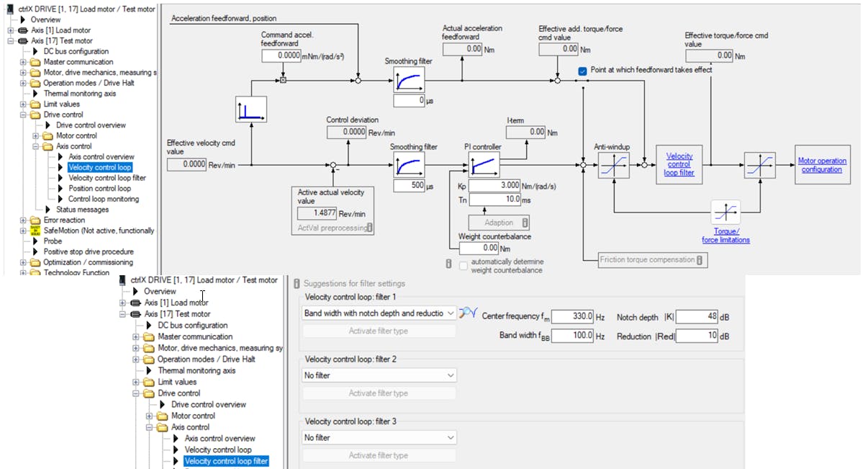
Task: Click the acceleration feedforward smoothing filter icon
Action: pos(408,80)
